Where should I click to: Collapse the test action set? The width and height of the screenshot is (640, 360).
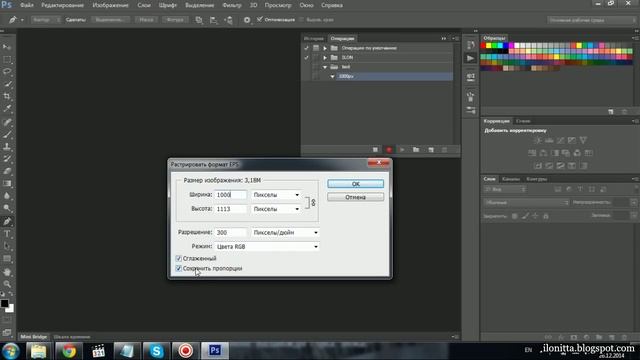325,67
